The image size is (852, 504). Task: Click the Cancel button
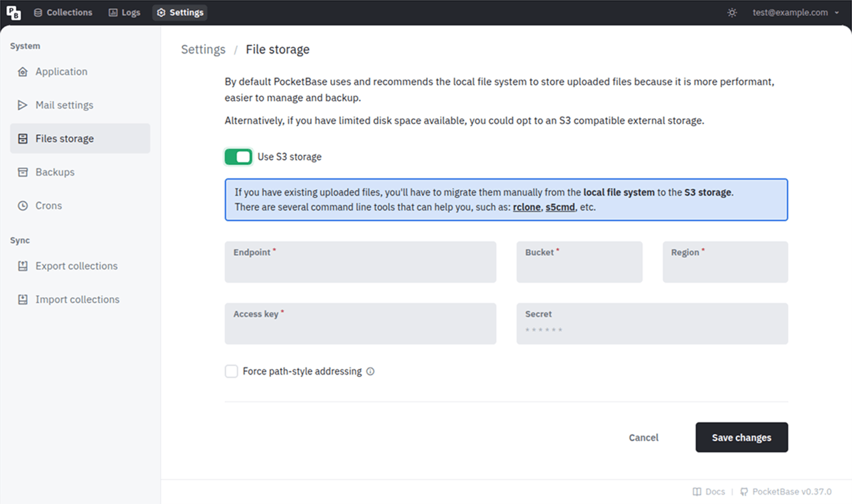pos(644,438)
